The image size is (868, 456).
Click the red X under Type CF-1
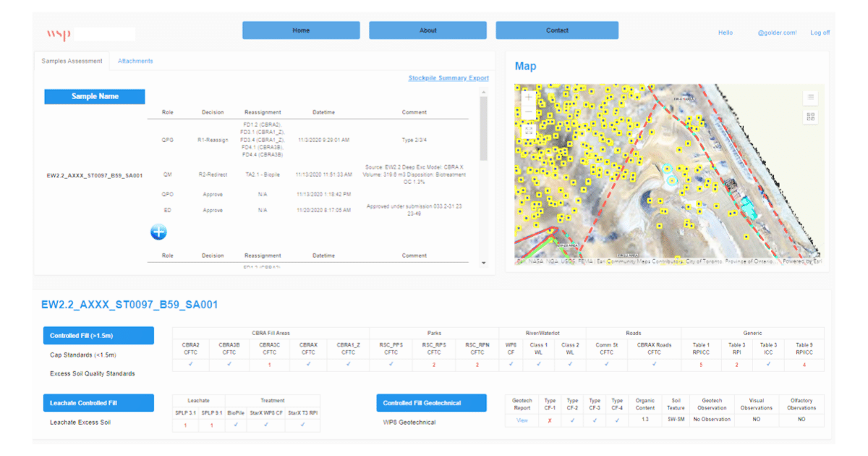(550, 420)
